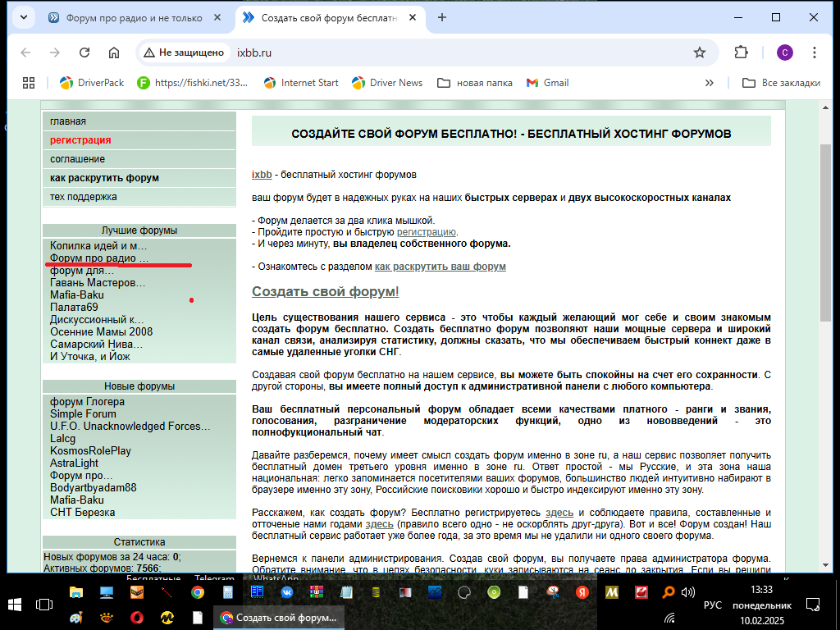Reload the current page
Viewport: 840px width, 630px height.
(84, 52)
